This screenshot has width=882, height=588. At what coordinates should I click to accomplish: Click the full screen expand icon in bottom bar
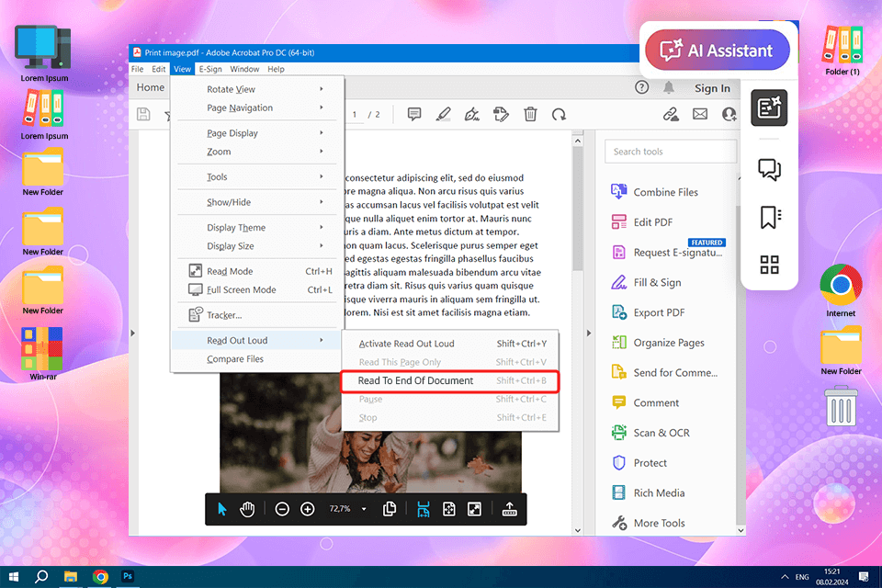point(474,509)
